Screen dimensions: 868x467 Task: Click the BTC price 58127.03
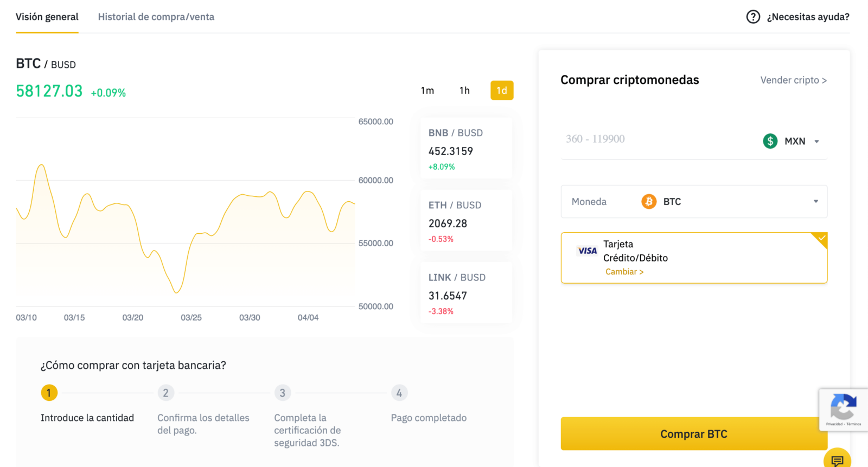click(49, 91)
